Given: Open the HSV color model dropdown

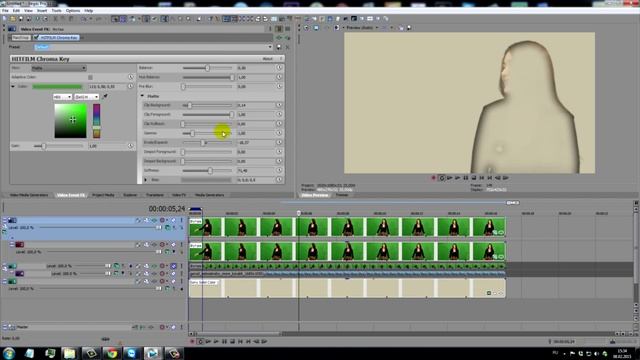Looking at the screenshot, I should click(x=62, y=97).
